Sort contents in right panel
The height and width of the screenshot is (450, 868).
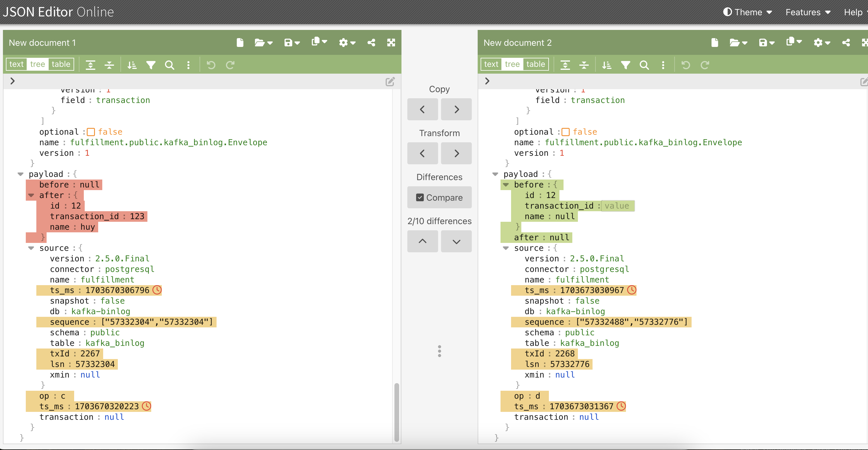coord(607,65)
